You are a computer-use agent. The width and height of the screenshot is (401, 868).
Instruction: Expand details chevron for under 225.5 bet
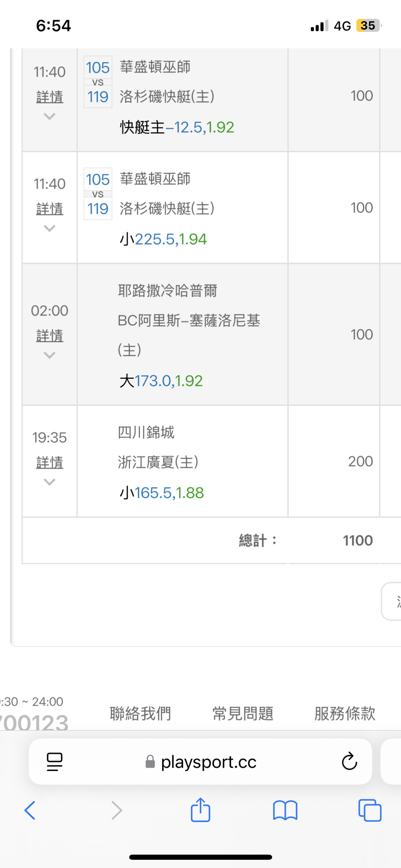point(49,228)
